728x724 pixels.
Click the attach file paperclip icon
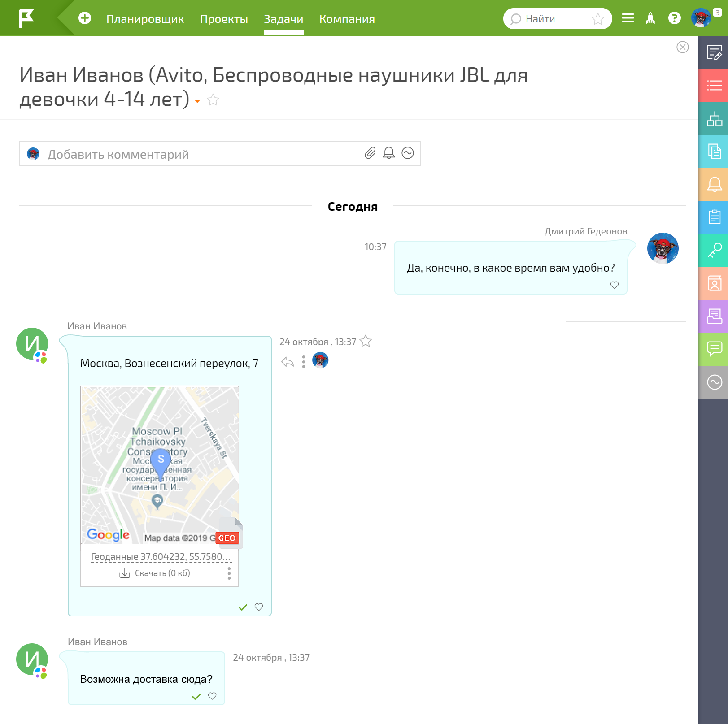[x=370, y=153]
